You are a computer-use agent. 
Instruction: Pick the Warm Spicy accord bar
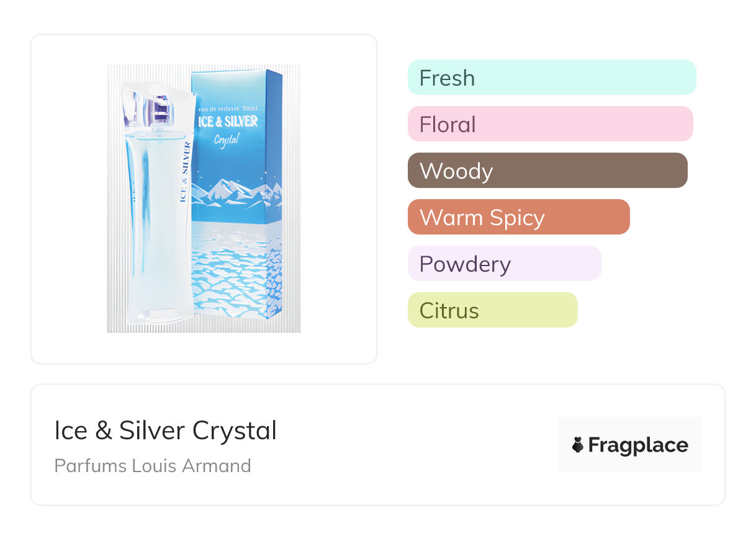click(x=518, y=217)
